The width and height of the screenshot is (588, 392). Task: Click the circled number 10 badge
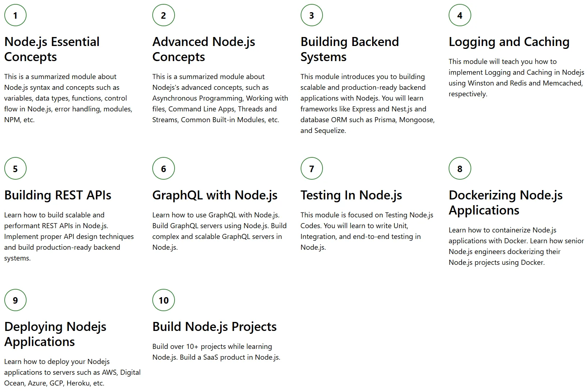163,300
